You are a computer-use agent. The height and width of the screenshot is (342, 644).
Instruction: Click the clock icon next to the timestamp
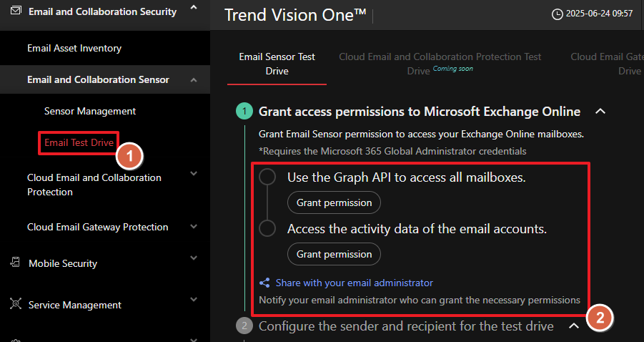pyautogui.click(x=558, y=14)
